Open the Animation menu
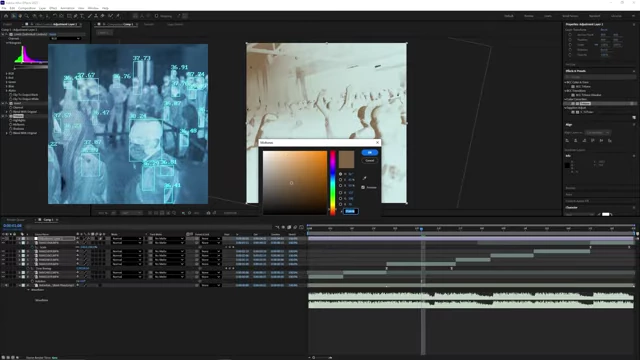This screenshot has height=360, width=640. 67,8
